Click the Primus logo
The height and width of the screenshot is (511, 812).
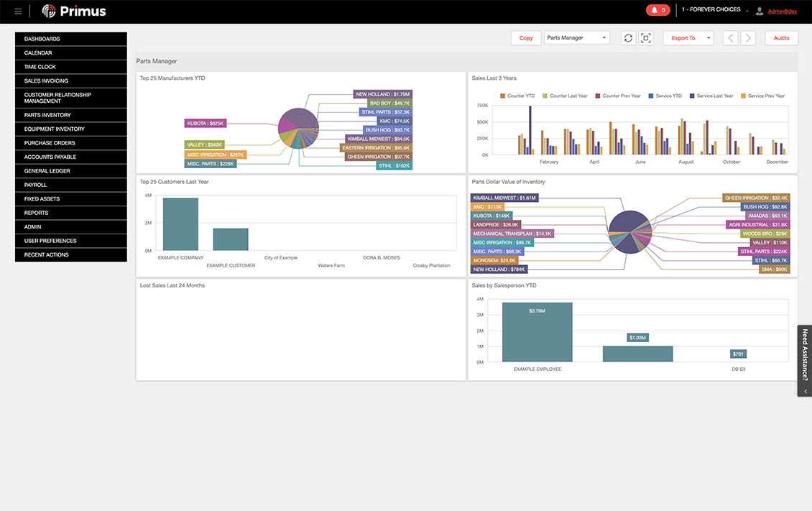tap(74, 11)
